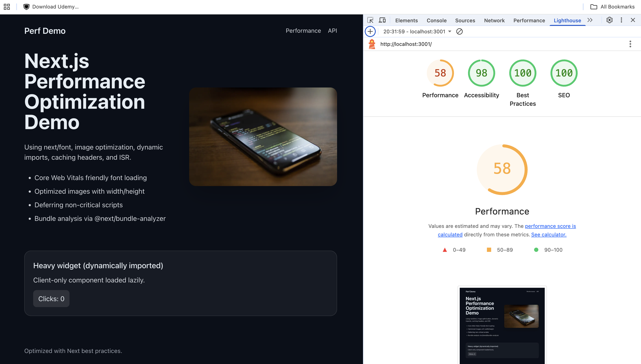The width and height of the screenshot is (641, 364).
Task: Toggle the device toolbar icon
Action: point(382,20)
